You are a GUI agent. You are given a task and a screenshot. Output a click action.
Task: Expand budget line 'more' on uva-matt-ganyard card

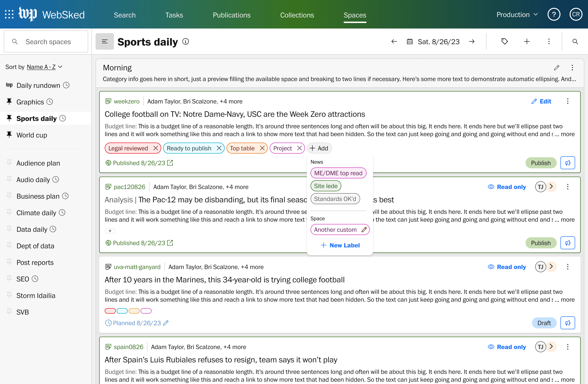(x=568, y=300)
